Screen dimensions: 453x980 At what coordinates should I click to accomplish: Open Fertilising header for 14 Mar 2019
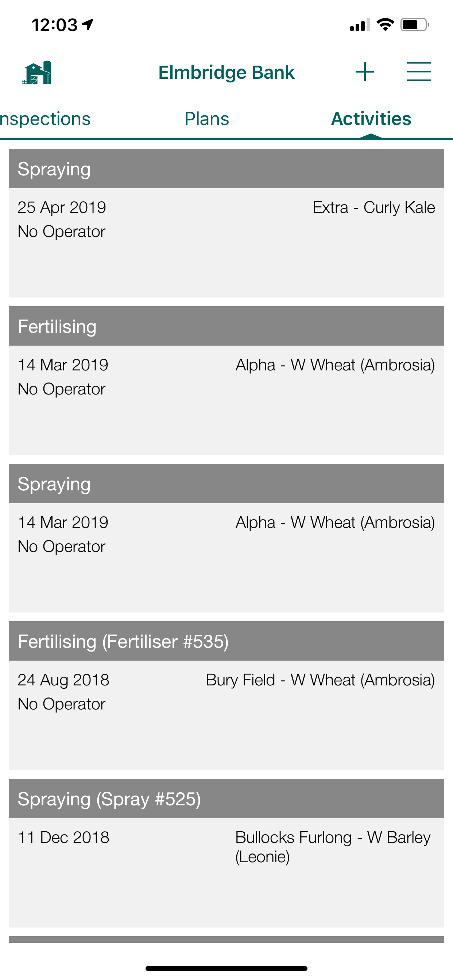[x=226, y=326]
